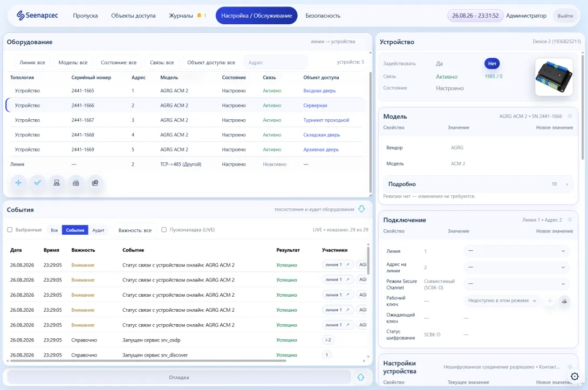Click the diamond icon in Настройки устройства header
The height and width of the screenshot is (390, 588).
tap(570, 367)
